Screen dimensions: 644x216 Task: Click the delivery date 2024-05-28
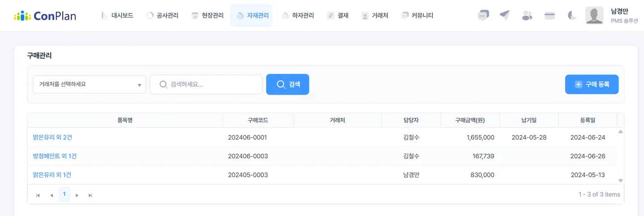(x=529, y=137)
